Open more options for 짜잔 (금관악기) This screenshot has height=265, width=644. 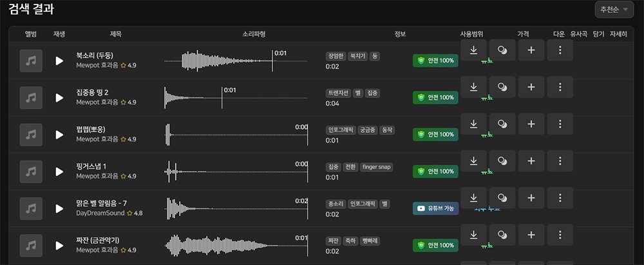coord(560,235)
